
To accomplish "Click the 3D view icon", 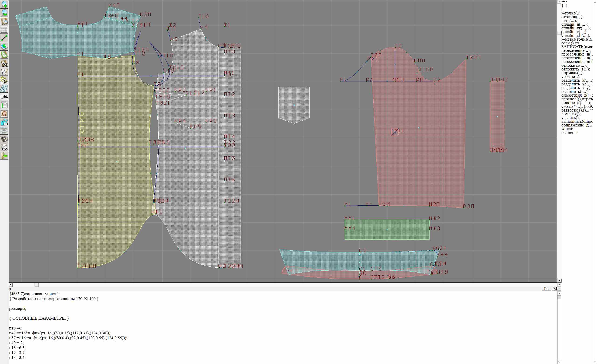I will 4,122.
